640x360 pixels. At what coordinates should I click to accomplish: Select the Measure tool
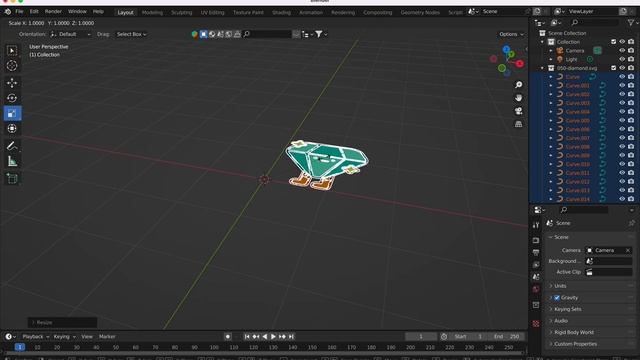pos(12,162)
